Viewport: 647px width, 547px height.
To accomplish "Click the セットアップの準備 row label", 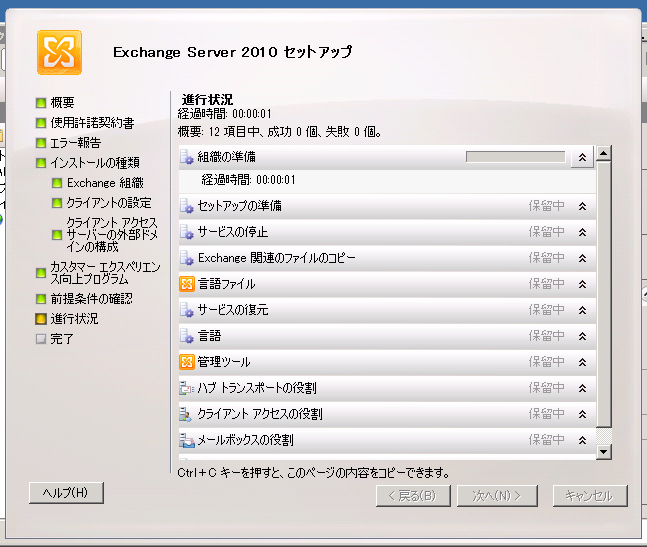I will point(240,206).
